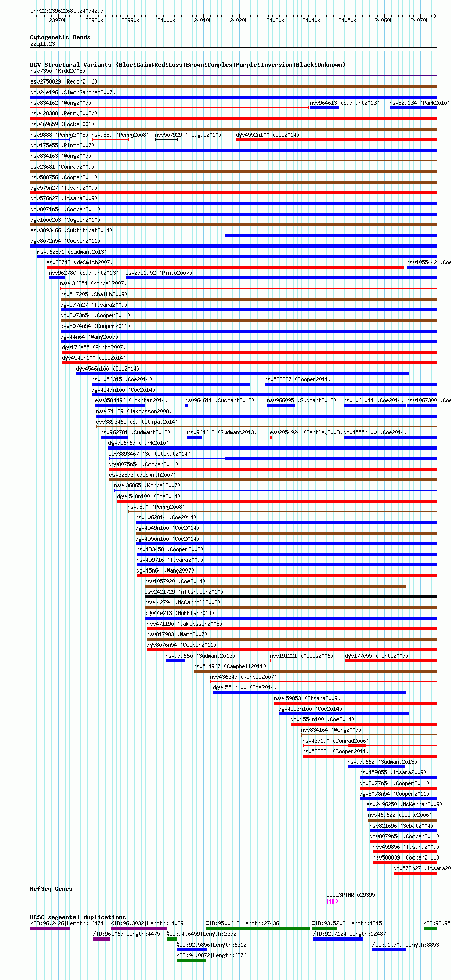The height and width of the screenshot is (980, 451).
Task: Click dgv177e55 (Pinto2007) label
Action: [x=377, y=656]
